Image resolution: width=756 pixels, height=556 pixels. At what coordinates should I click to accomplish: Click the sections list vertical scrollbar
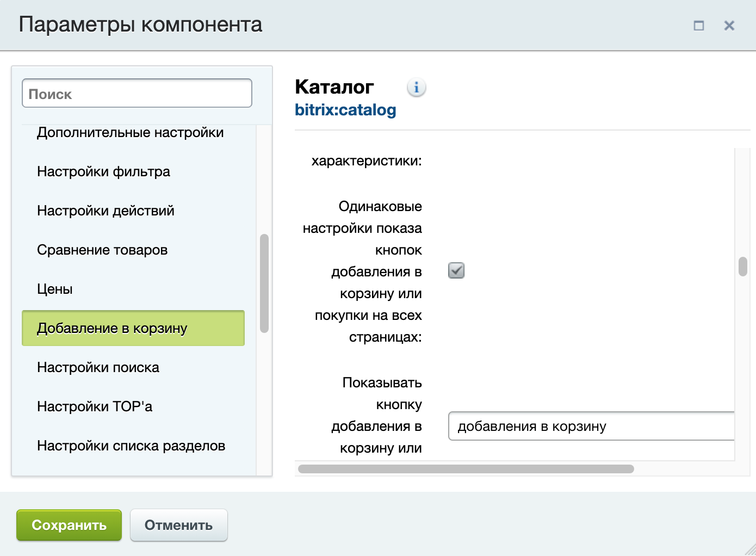click(264, 283)
